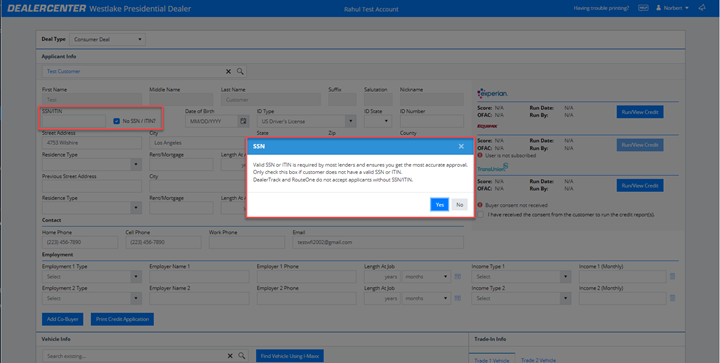Uncheck the No SSN / ITIN checkbox
The width and height of the screenshot is (720, 363).
point(117,122)
